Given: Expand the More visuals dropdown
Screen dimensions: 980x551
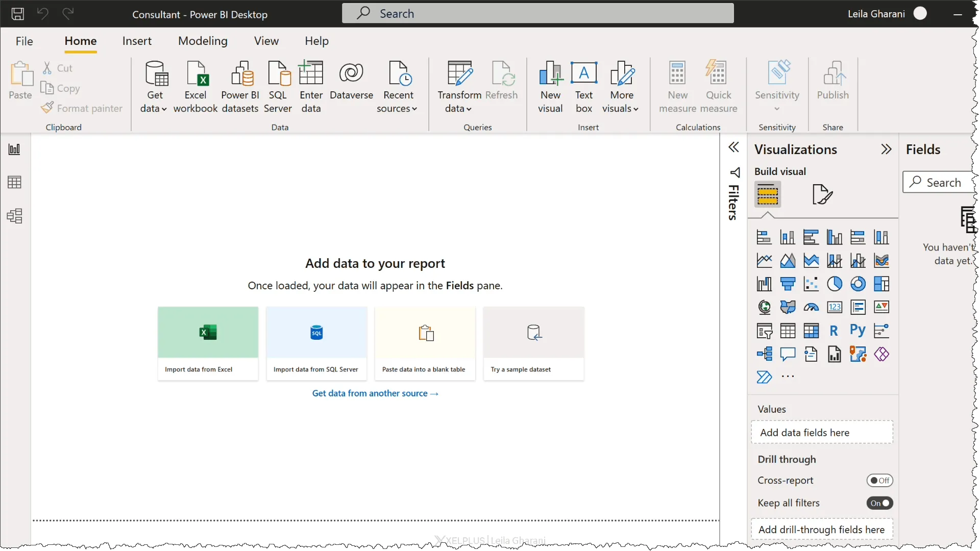Looking at the screenshot, I should coord(621,109).
